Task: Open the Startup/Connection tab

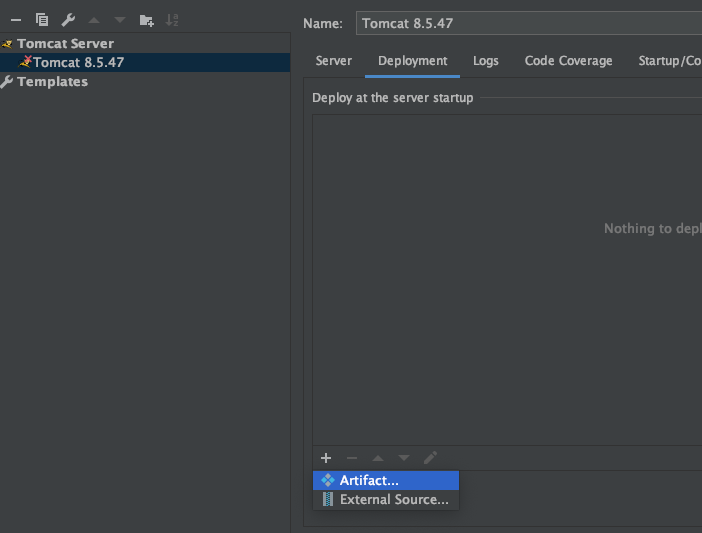Action: click(670, 61)
